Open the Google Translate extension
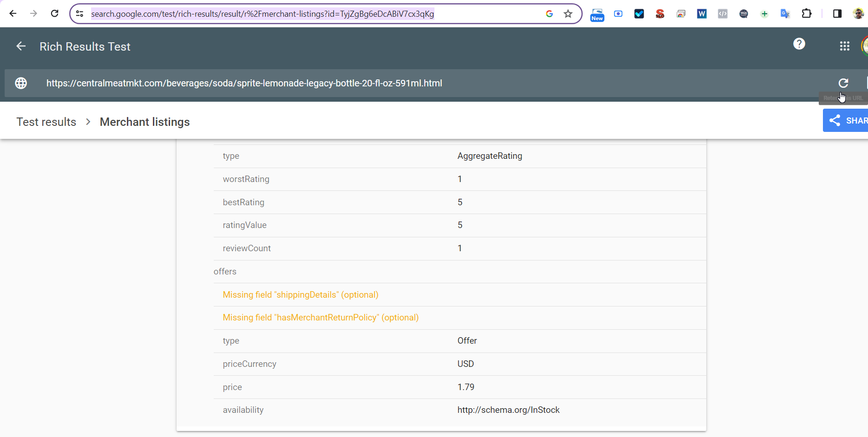Image resolution: width=868 pixels, height=437 pixels. (785, 14)
